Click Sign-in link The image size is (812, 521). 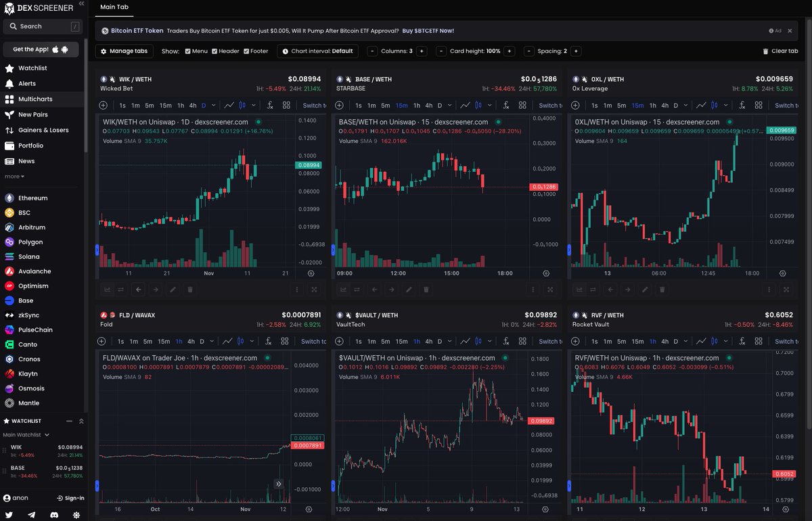(x=70, y=498)
